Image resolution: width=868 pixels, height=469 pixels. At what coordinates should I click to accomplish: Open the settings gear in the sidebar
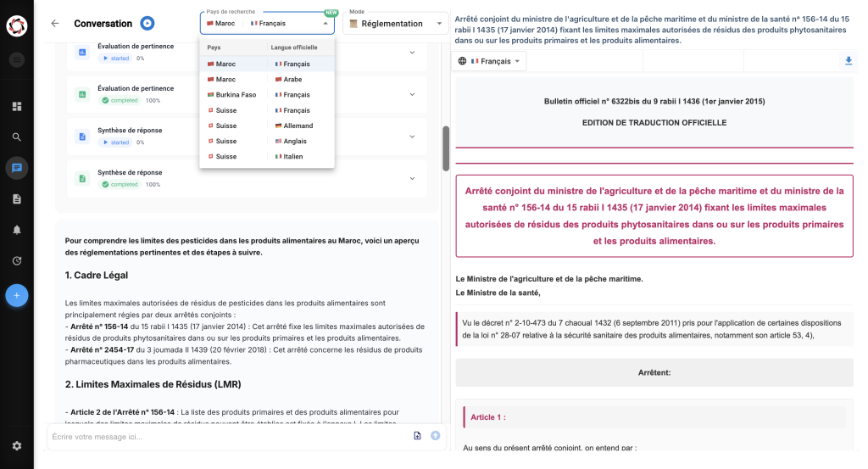[16, 445]
